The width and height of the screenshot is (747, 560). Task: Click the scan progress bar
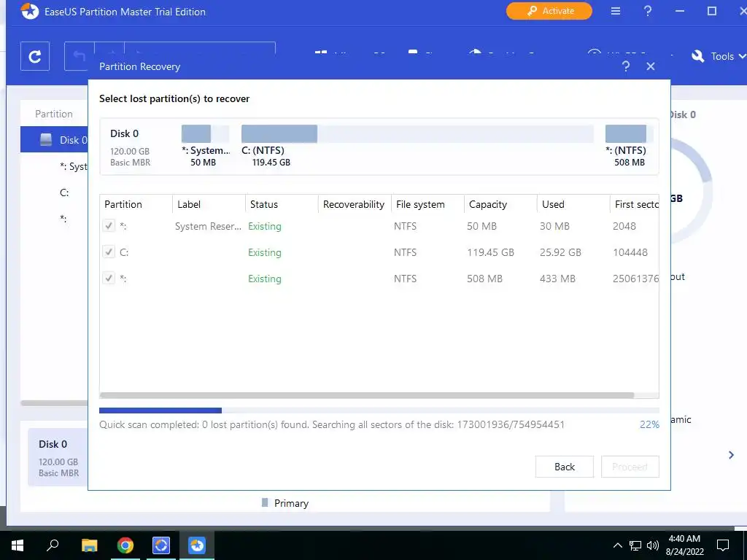(x=379, y=411)
